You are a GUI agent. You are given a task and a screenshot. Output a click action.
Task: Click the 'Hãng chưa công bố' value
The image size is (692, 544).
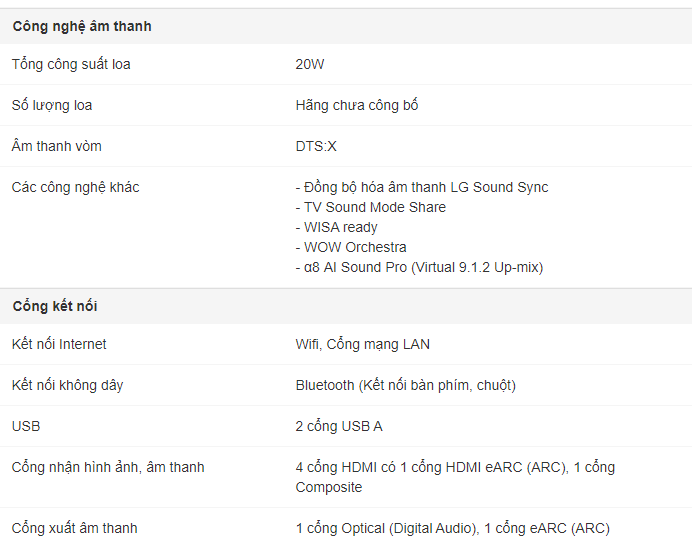click(x=357, y=105)
